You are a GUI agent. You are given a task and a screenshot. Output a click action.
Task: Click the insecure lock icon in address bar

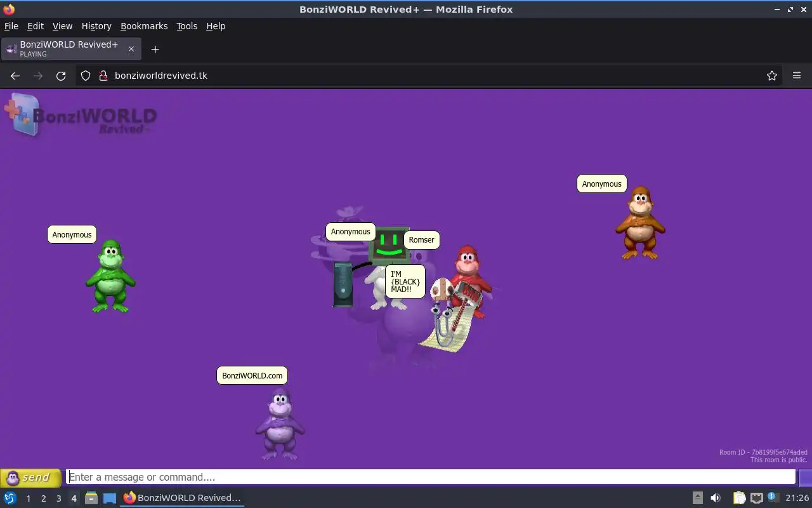(104, 76)
